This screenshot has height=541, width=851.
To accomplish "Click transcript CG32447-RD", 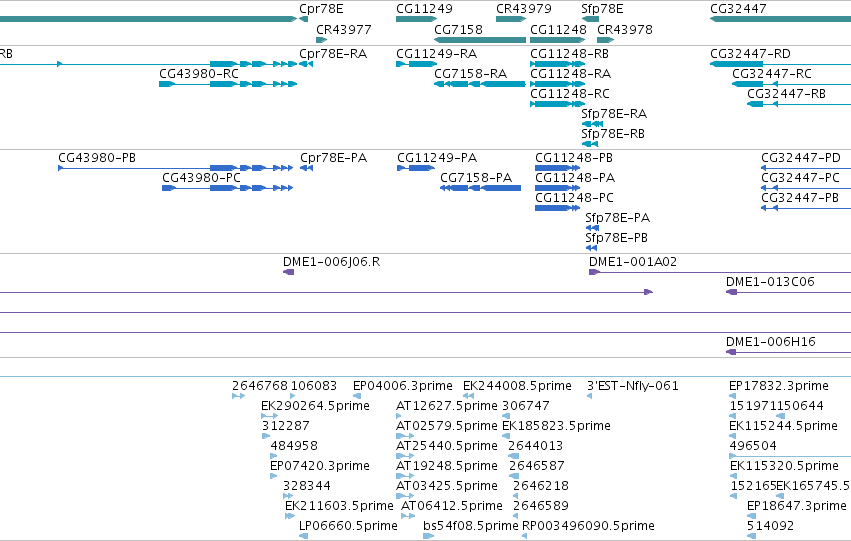I will point(750,54).
